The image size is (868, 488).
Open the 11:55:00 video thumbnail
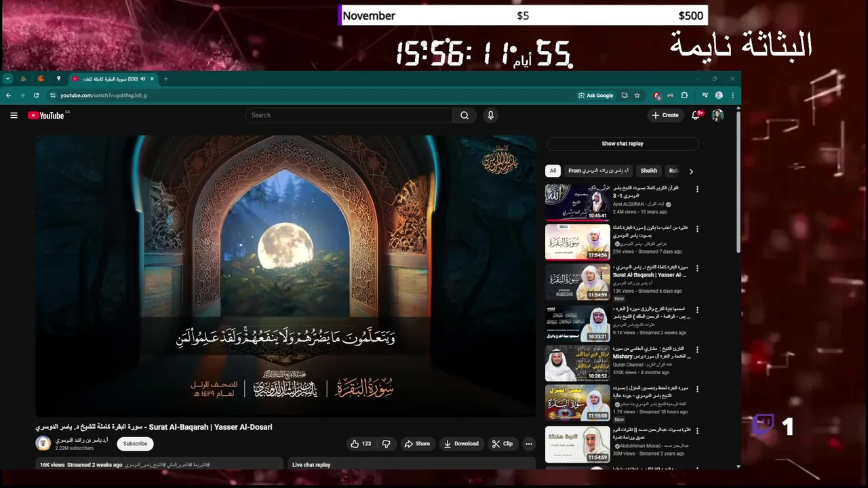[578, 403]
